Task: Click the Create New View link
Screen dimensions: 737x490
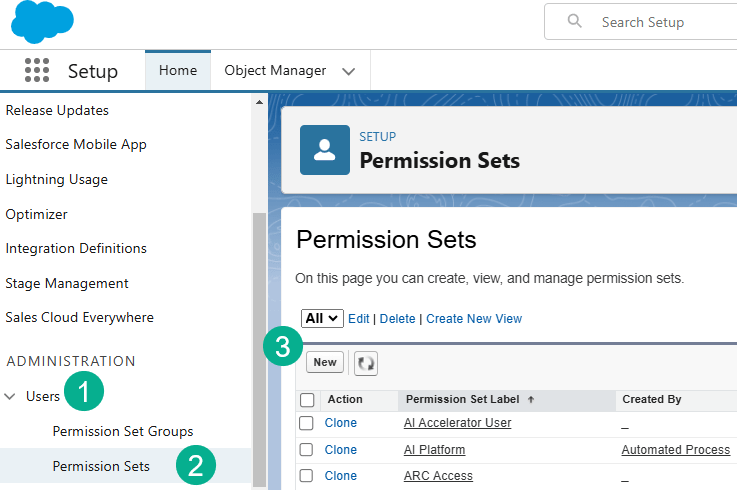Action: coord(474,318)
